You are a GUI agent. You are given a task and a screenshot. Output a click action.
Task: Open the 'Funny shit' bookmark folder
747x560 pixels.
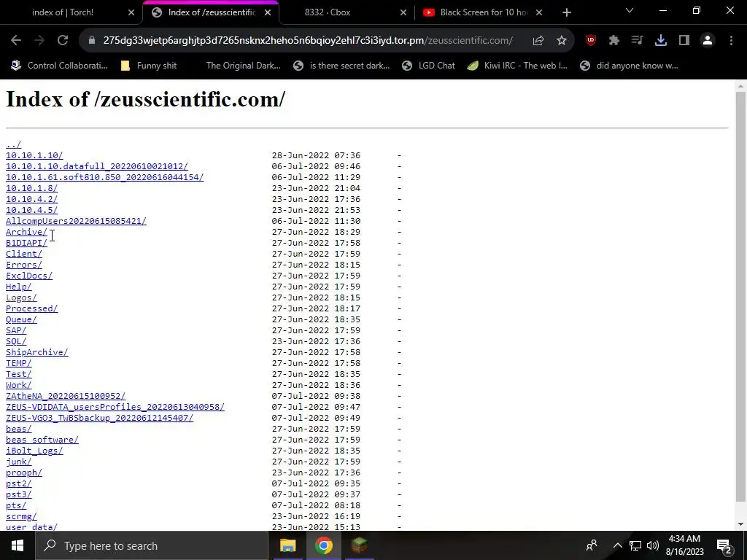click(149, 66)
